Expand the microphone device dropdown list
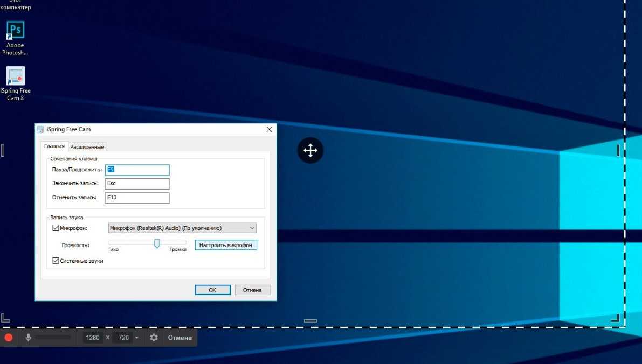This screenshot has height=364, width=642. pos(252,228)
